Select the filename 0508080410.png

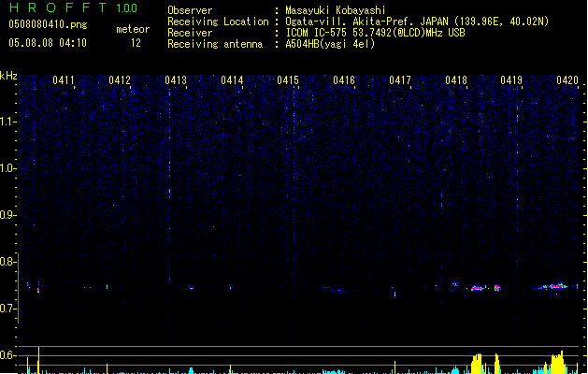pyautogui.click(x=48, y=24)
